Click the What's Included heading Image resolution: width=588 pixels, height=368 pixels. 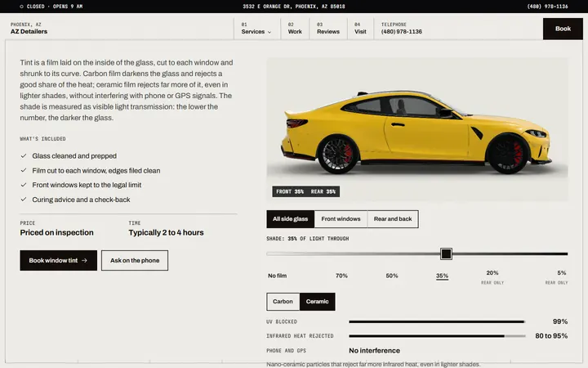tap(42, 138)
